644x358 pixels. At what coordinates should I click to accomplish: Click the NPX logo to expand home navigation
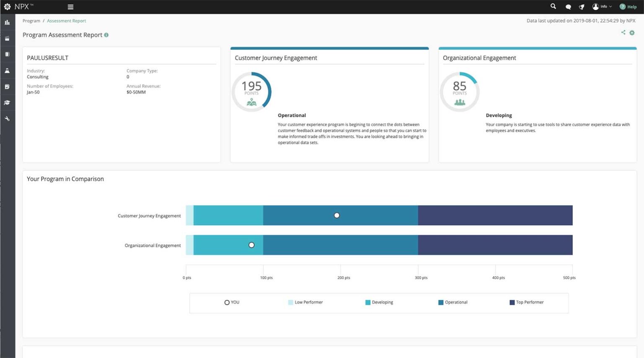tap(8, 6)
